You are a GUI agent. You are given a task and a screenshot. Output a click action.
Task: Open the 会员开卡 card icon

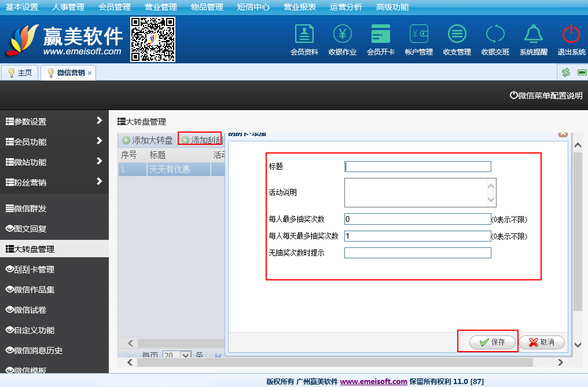point(380,35)
